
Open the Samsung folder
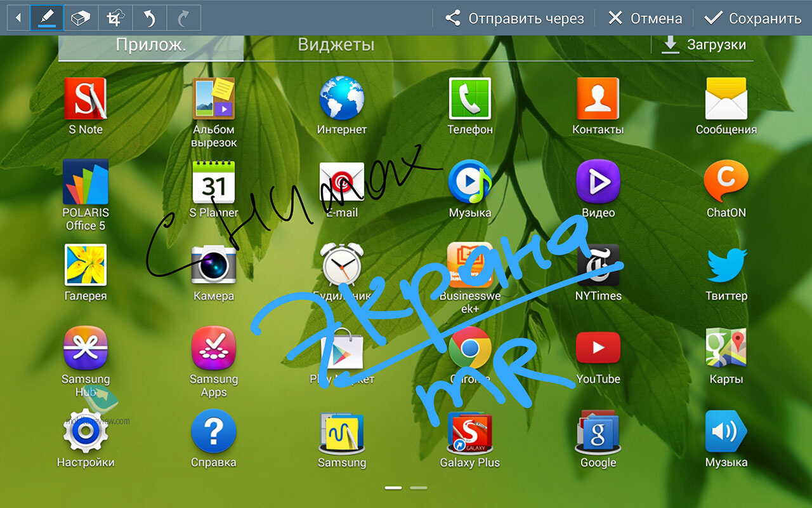coord(342,439)
